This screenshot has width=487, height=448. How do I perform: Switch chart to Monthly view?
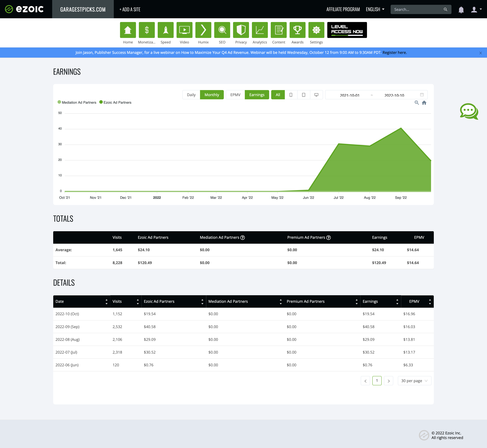(212, 95)
